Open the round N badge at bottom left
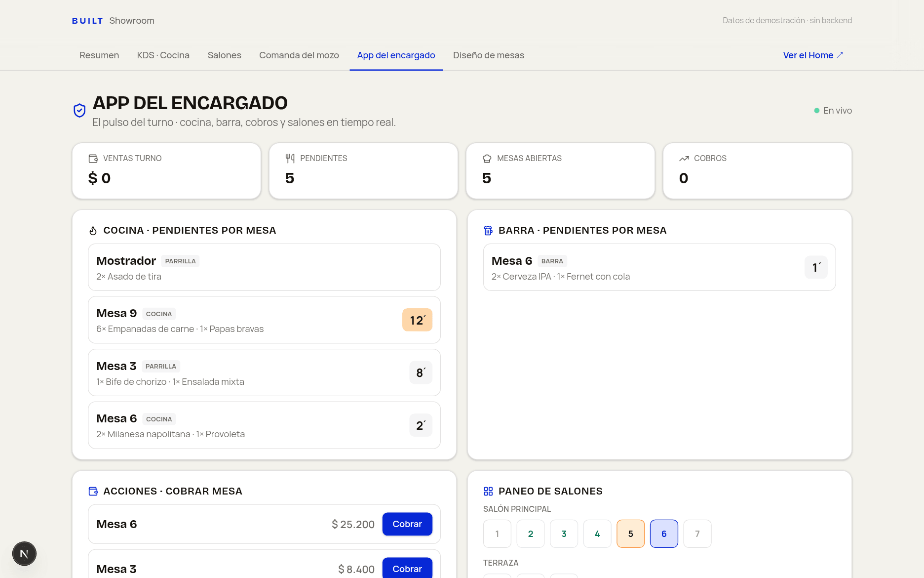 tap(24, 554)
